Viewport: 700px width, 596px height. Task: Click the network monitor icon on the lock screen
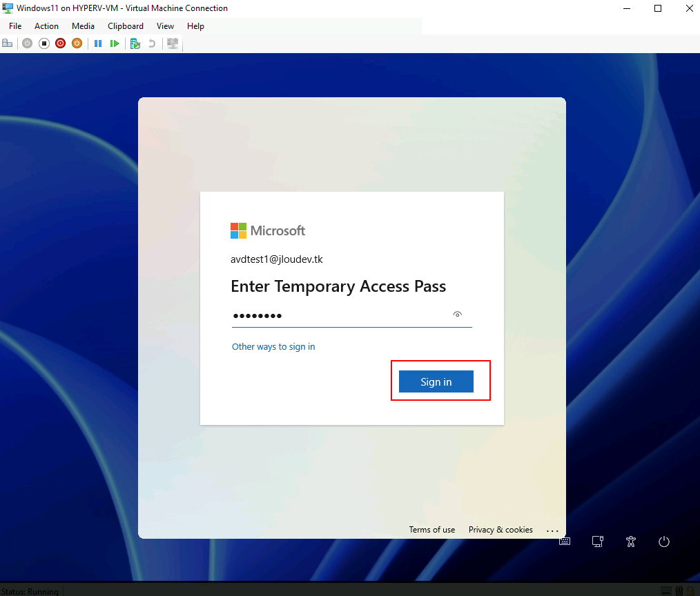pyautogui.click(x=598, y=542)
